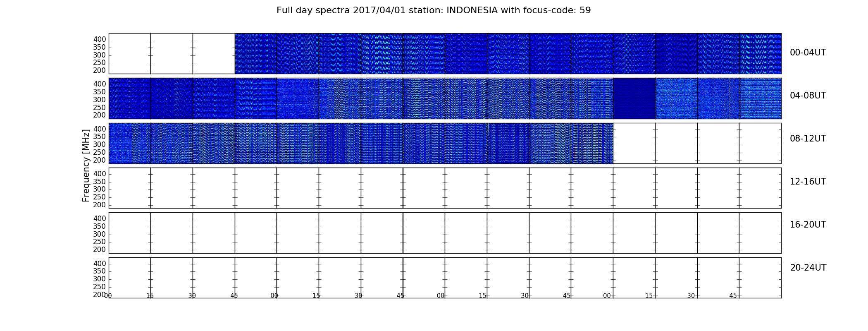Image resolution: width=868 pixels, height=331 pixels.
Task: Click the solid dark-blue segment in the 04-08UT row
Action: point(634,98)
